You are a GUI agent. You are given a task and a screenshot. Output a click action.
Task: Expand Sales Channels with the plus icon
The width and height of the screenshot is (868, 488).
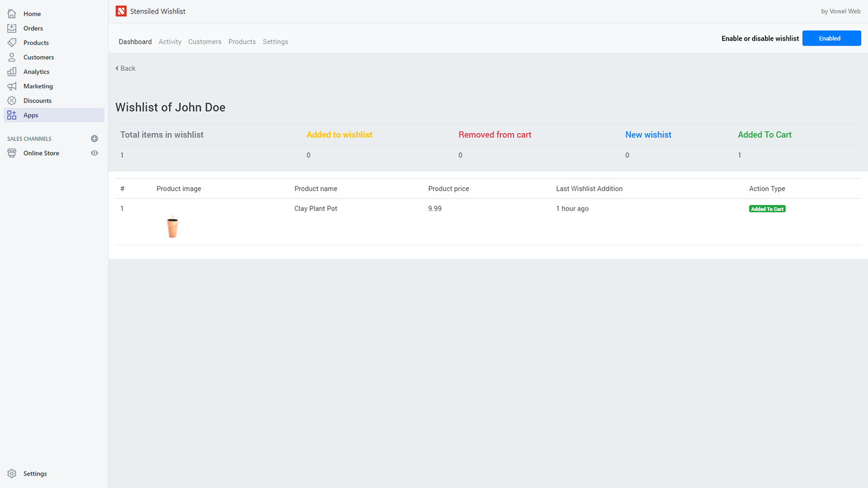point(94,138)
